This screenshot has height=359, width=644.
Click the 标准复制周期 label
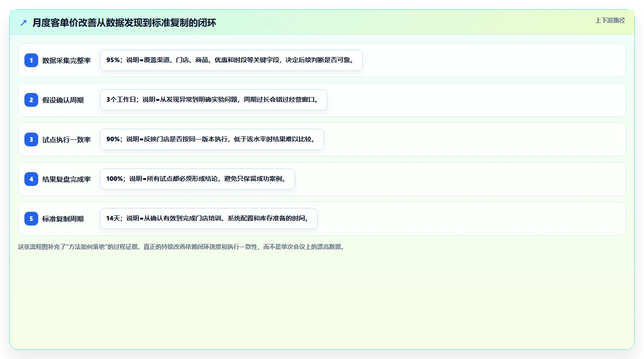63,219
